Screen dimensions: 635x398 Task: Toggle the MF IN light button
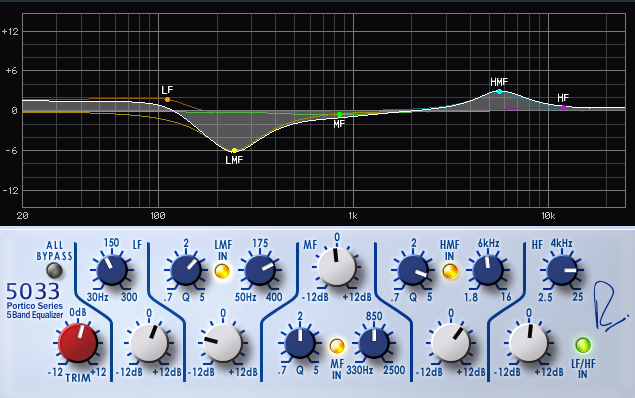click(x=337, y=346)
